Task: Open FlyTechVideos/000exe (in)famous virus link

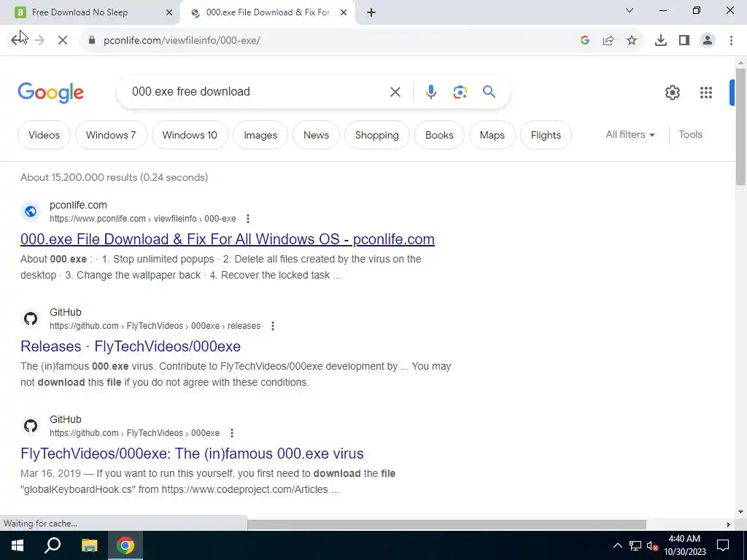Action: click(x=192, y=454)
